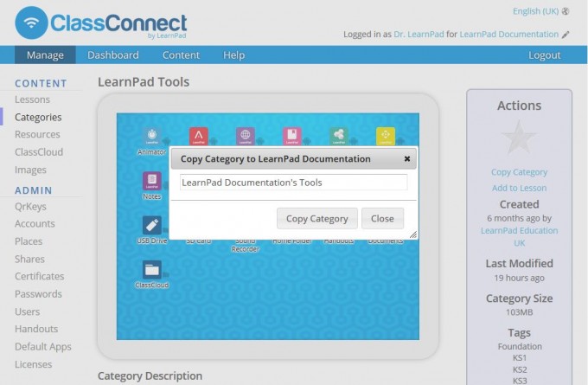Open the Animator app icon

pos(152,136)
